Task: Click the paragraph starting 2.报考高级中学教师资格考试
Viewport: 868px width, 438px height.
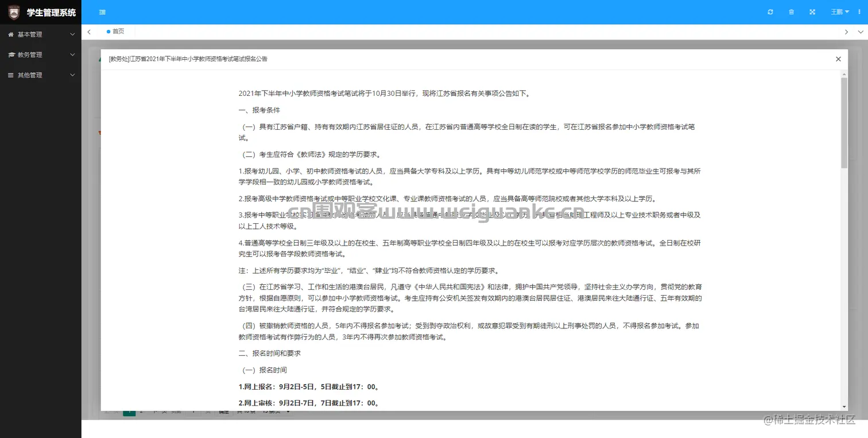Action: tap(447, 199)
